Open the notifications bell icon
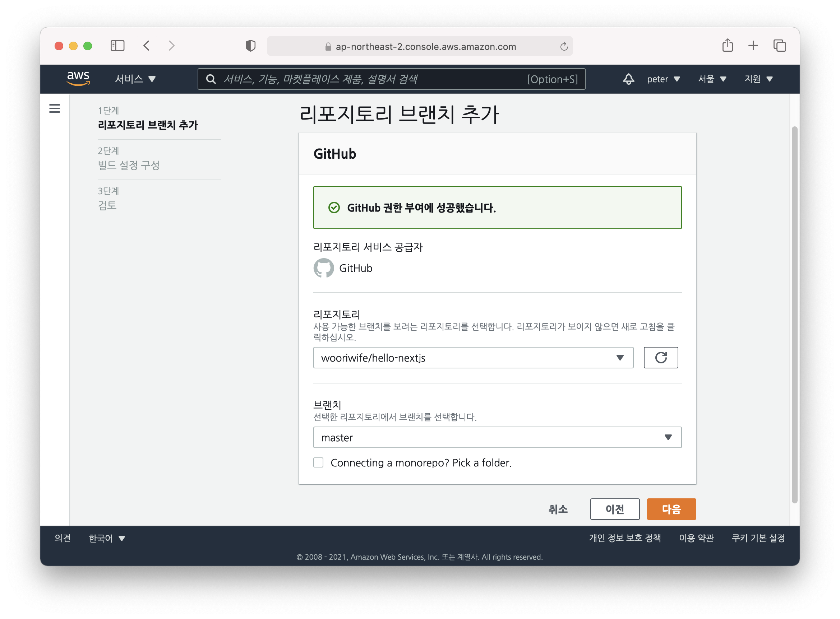Image resolution: width=840 pixels, height=619 pixels. pyautogui.click(x=628, y=79)
